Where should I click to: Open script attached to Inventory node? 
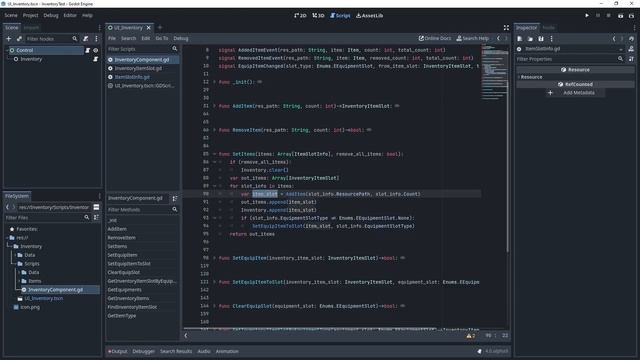(95, 59)
